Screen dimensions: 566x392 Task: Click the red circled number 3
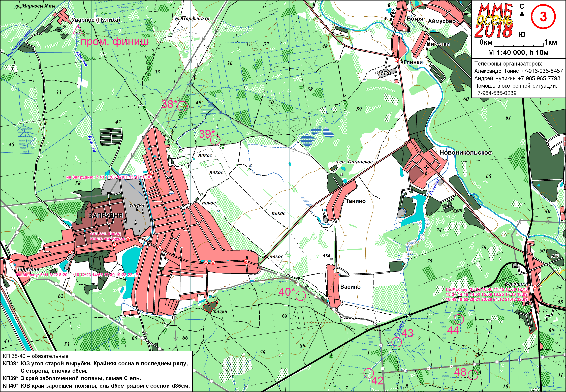click(543, 17)
